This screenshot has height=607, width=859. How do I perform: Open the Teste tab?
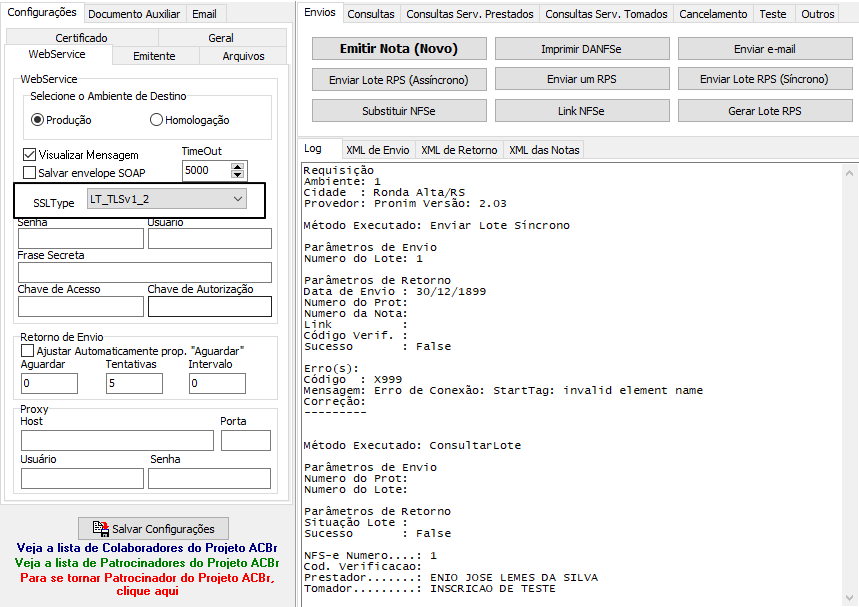click(773, 14)
